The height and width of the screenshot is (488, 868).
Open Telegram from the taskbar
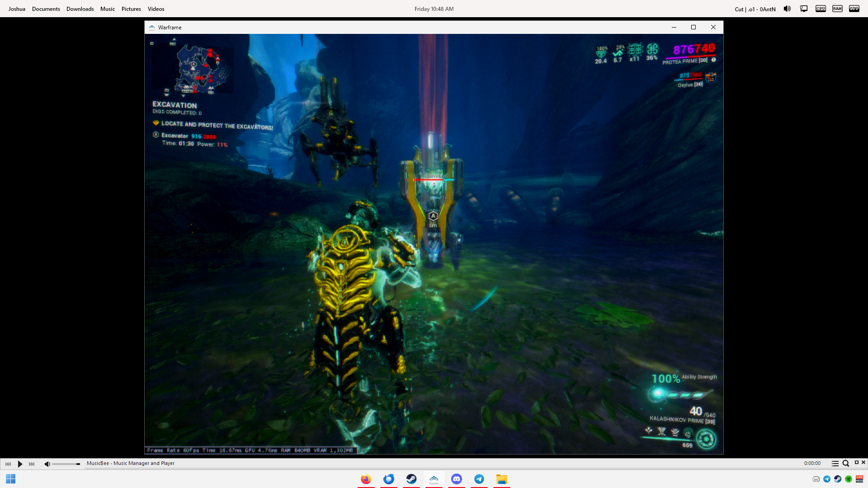click(x=479, y=479)
